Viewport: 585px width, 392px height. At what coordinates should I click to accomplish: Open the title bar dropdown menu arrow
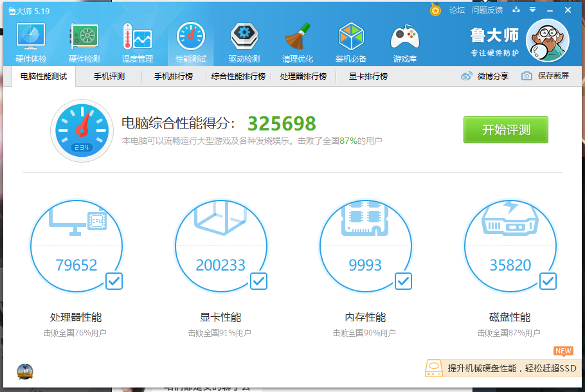pyautogui.click(x=533, y=10)
